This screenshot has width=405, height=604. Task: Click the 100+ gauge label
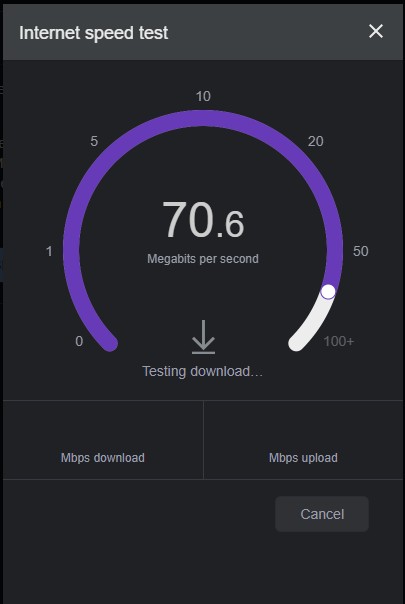click(338, 341)
